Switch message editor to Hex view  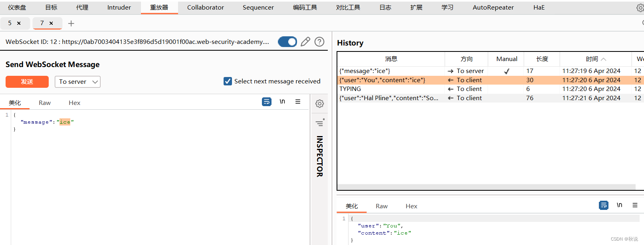pyautogui.click(x=74, y=103)
